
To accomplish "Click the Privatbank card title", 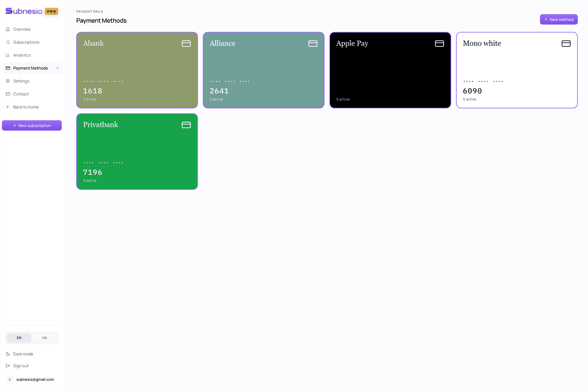I will 100,125.
